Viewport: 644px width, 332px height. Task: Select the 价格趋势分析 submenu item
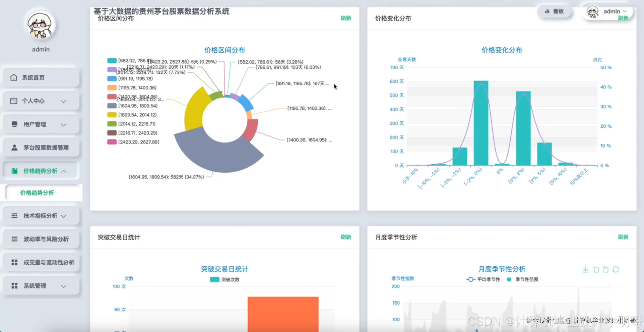pyautogui.click(x=37, y=193)
